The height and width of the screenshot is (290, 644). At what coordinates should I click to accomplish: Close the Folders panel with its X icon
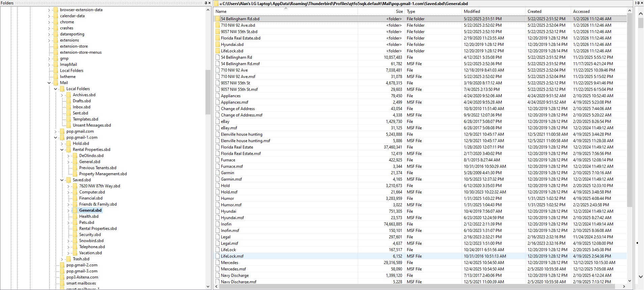point(209,3)
